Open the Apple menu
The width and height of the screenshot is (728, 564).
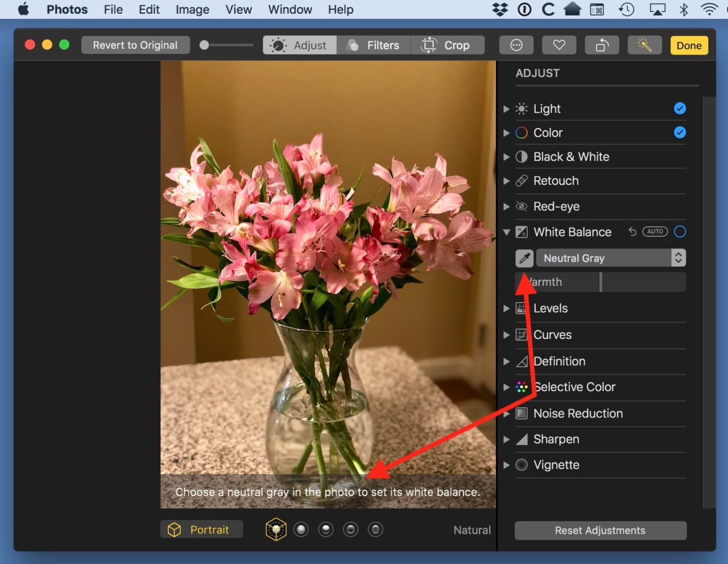pyautogui.click(x=23, y=9)
